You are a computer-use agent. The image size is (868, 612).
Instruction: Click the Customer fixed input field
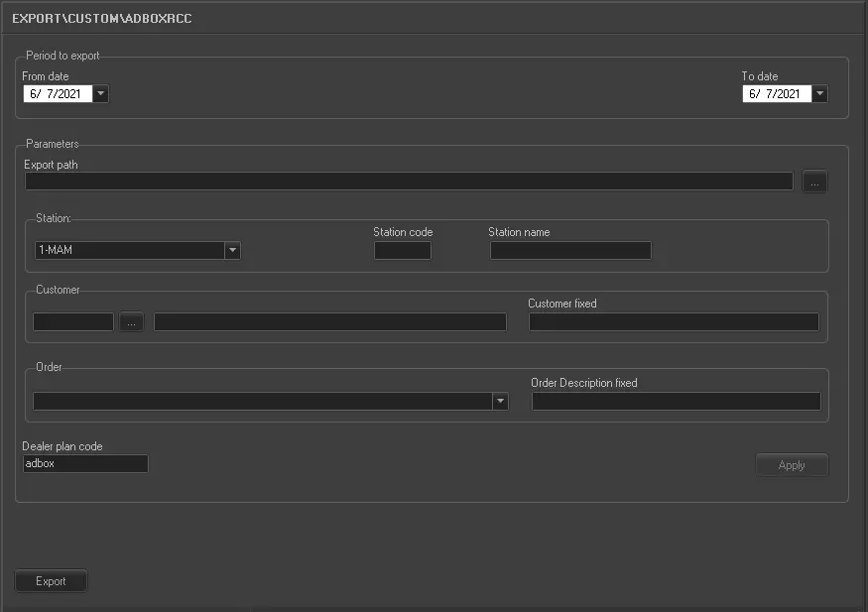pyautogui.click(x=674, y=322)
